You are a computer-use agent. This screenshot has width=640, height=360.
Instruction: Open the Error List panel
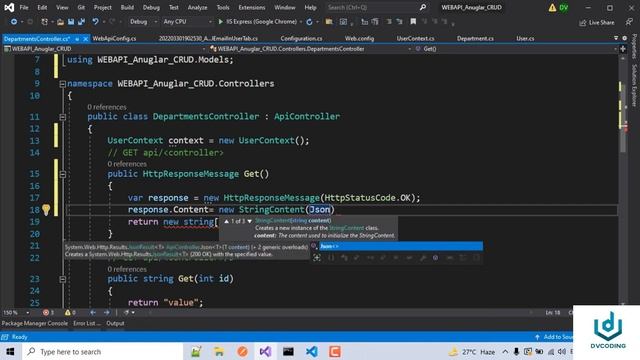click(87, 323)
